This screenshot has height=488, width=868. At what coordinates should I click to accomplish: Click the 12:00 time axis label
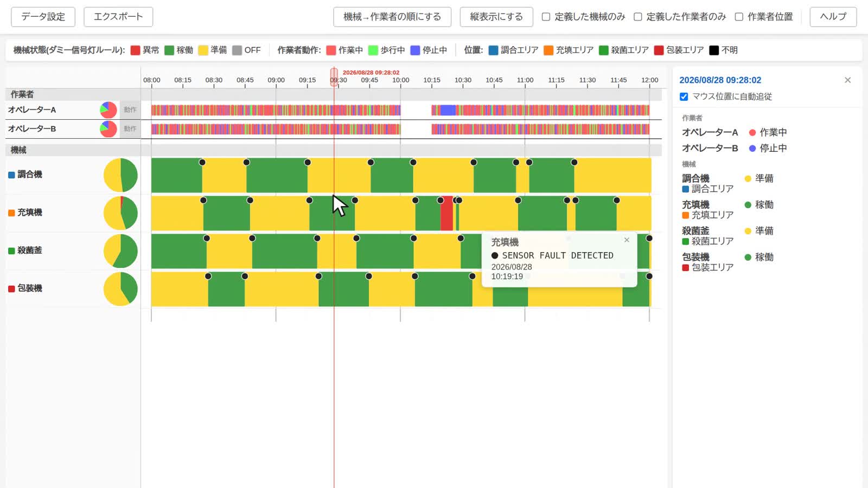click(x=650, y=80)
